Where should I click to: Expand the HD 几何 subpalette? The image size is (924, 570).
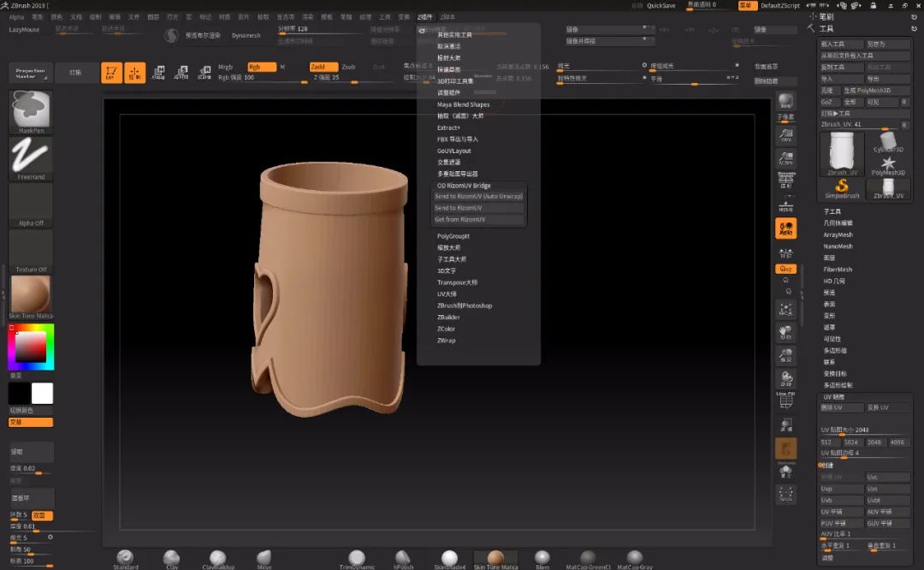coord(834,282)
